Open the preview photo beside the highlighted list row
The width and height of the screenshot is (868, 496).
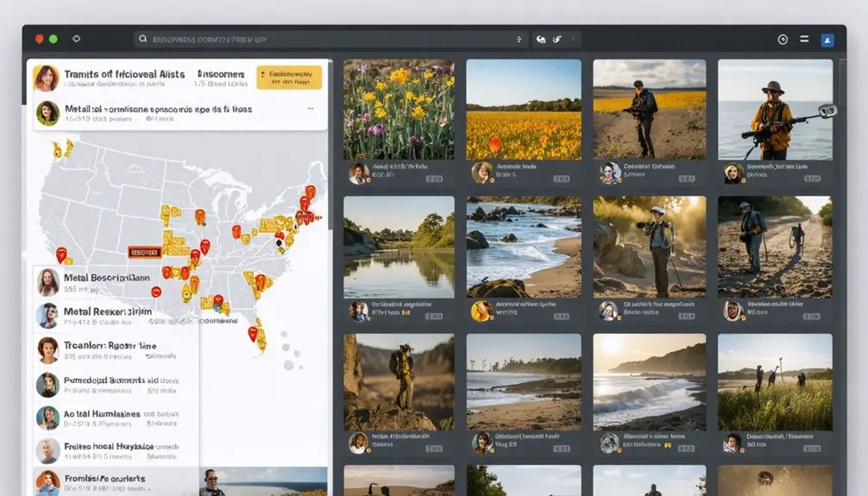[263, 481]
